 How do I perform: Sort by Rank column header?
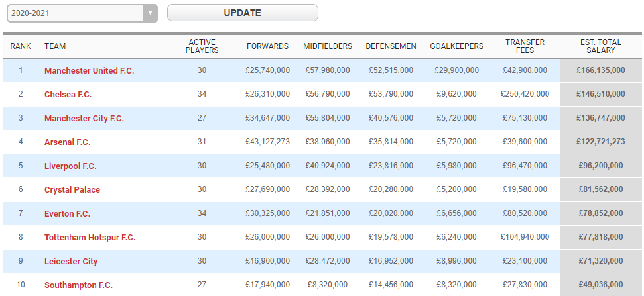(x=21, y=46)
